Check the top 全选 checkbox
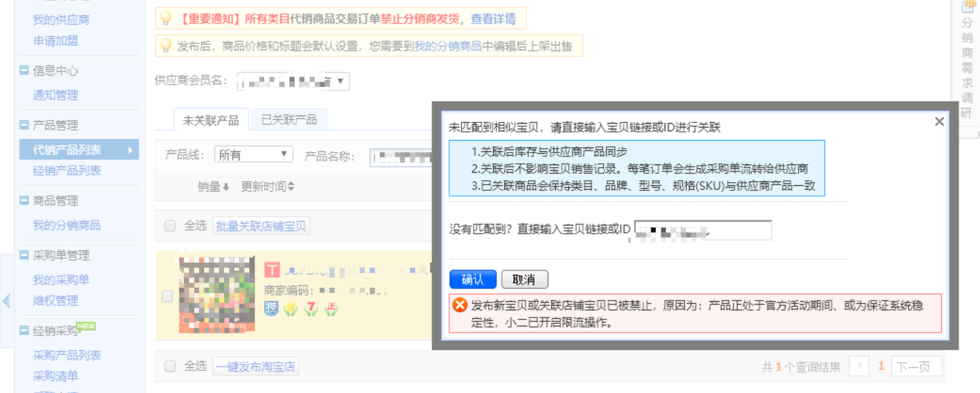The width and height of the screenshot is (980, 393). coord(170,226)
